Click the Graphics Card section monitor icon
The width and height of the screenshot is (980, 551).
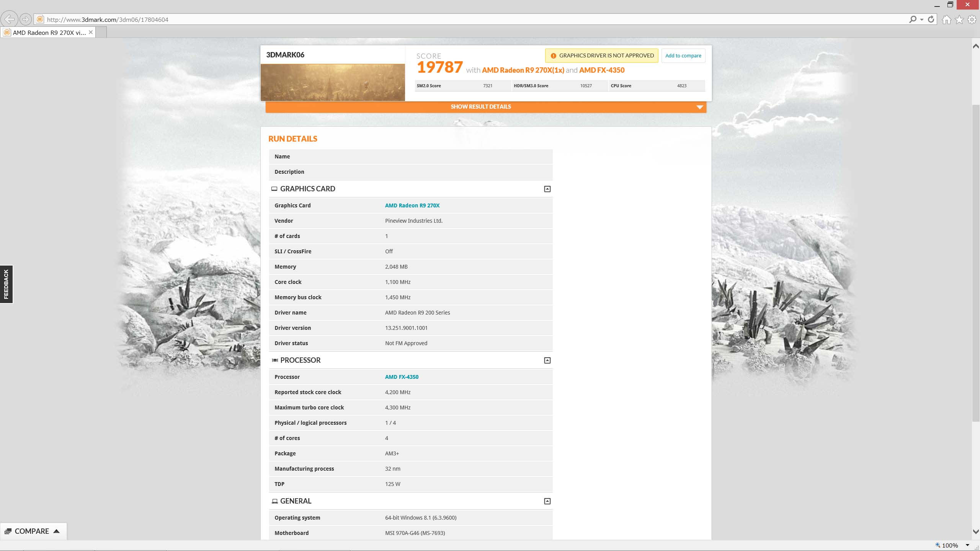click(274, 189)
